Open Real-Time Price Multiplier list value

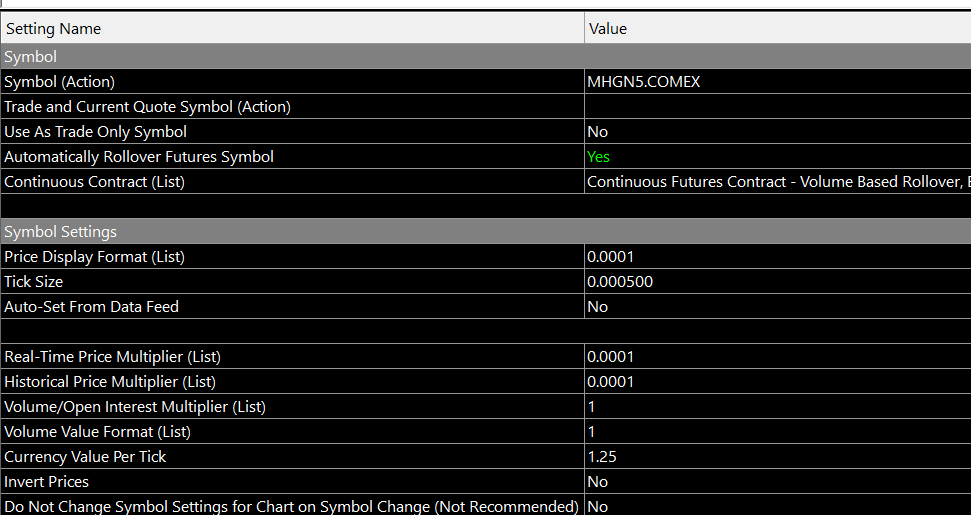pyautogui.click(x=611, y=357)
